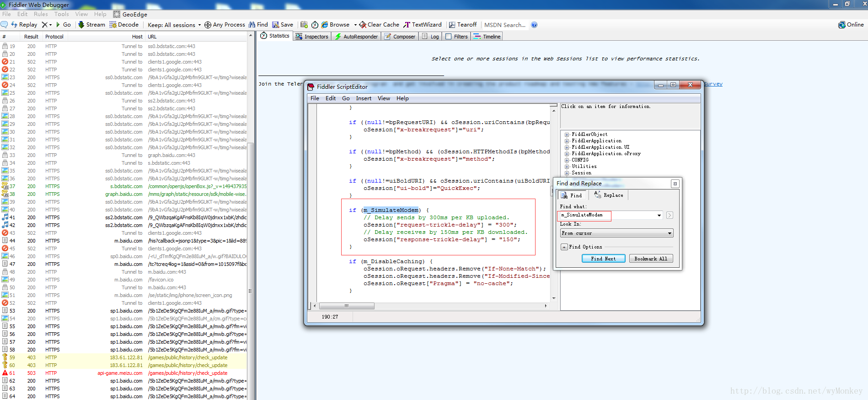Click the expression builder arrow button
Viewport: 868px width, 400px height.
pyautogui.click(x=670, y=215)
